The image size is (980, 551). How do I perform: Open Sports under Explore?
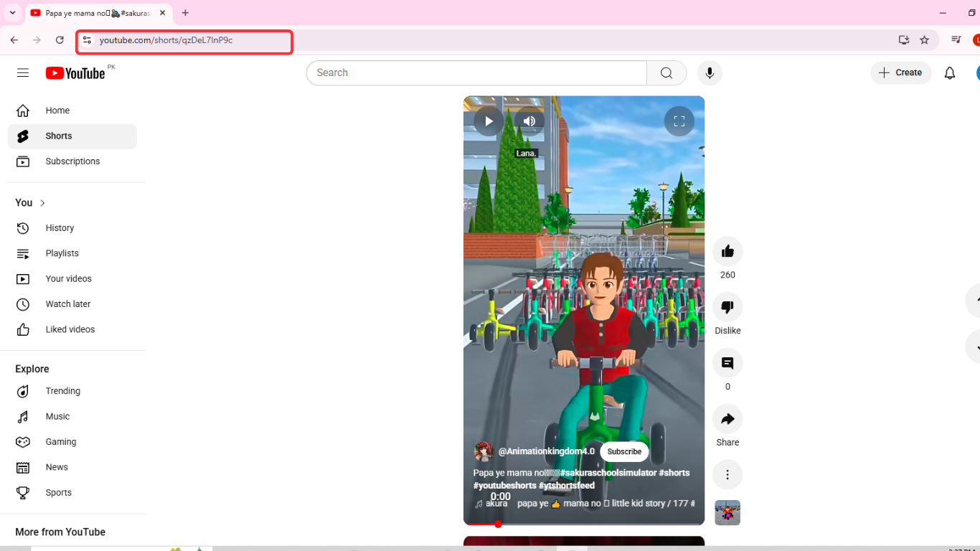click(x=72, y=493)
